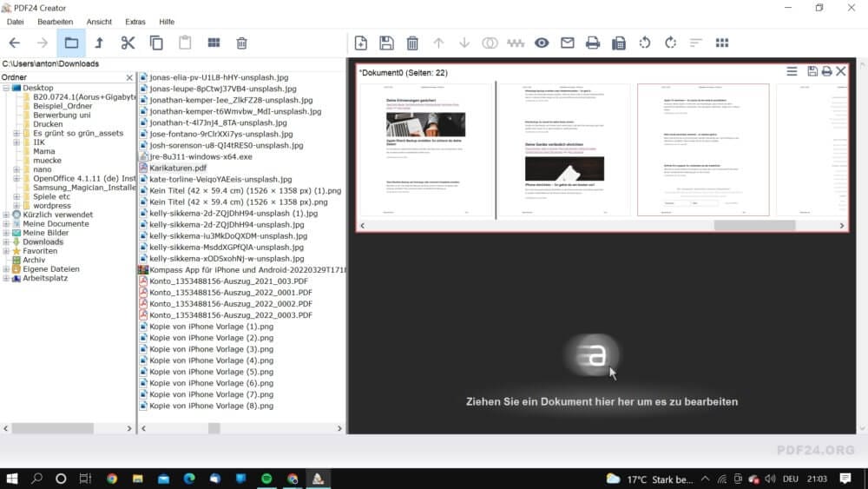Screen dimensions: 868x489
Task: Open the Ansicht menu
Action: coord(99,22)
